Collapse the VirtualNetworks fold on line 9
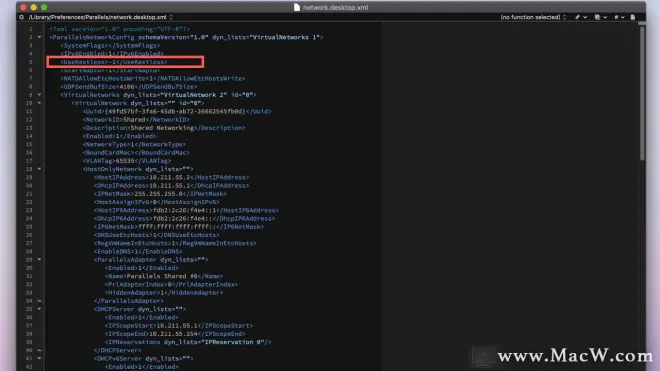The height and width of the screenshot is (371, 660). [x=39, y=95]
